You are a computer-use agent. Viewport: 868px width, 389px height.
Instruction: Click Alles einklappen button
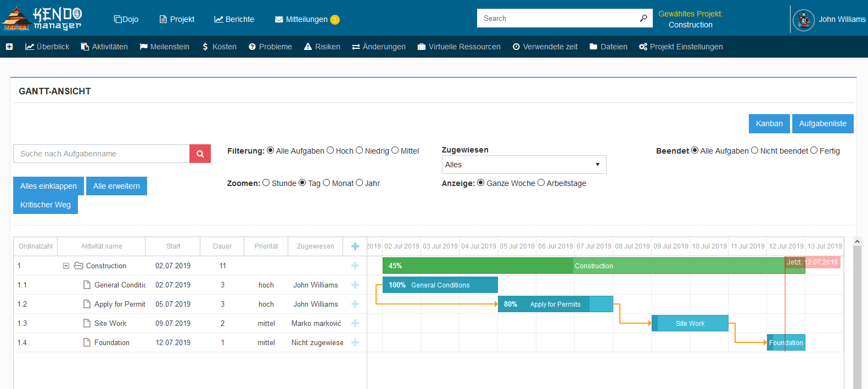click(x=48, y=186)
